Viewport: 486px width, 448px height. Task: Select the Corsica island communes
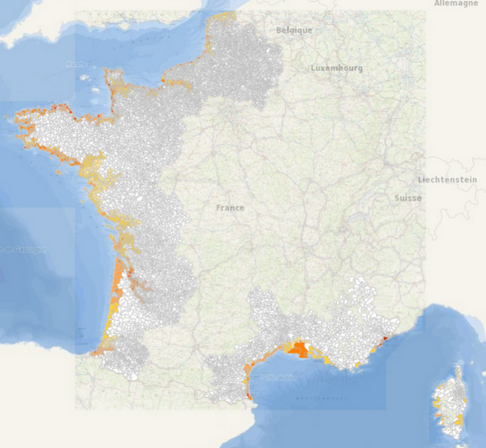[x=449, y=403]
